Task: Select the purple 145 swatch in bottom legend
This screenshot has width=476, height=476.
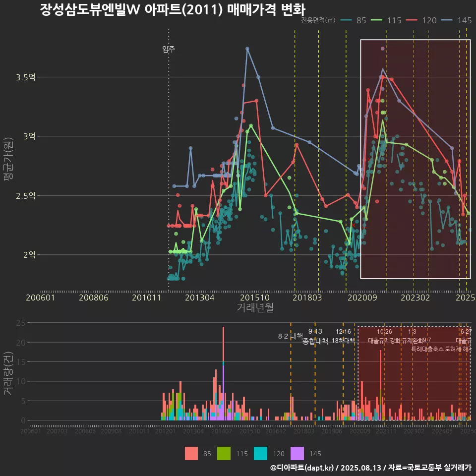Action: point(297,454)
